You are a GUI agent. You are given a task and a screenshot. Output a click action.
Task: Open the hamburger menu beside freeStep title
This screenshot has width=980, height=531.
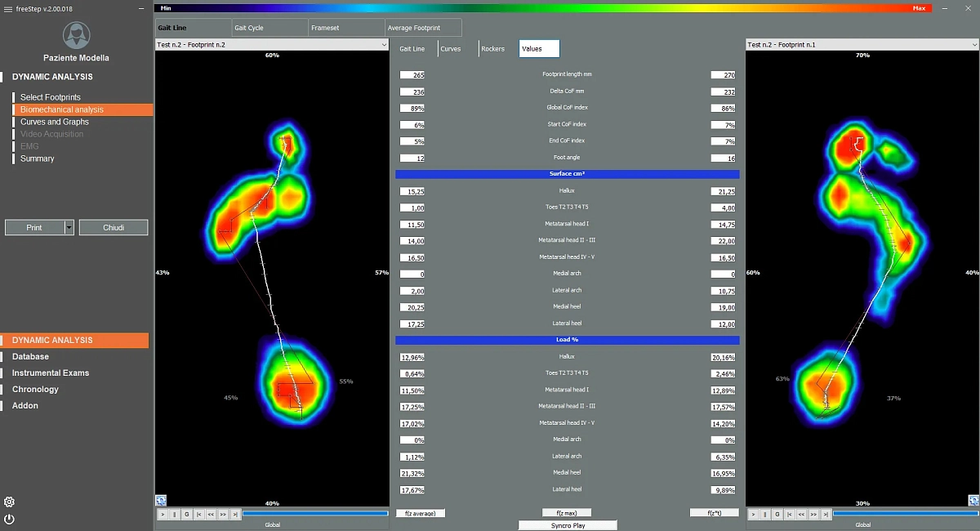tap(7, 7)
